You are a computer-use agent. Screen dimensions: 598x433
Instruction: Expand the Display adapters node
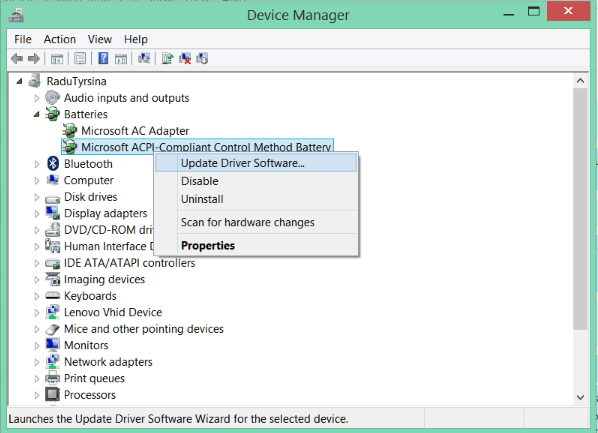(37, 214)
